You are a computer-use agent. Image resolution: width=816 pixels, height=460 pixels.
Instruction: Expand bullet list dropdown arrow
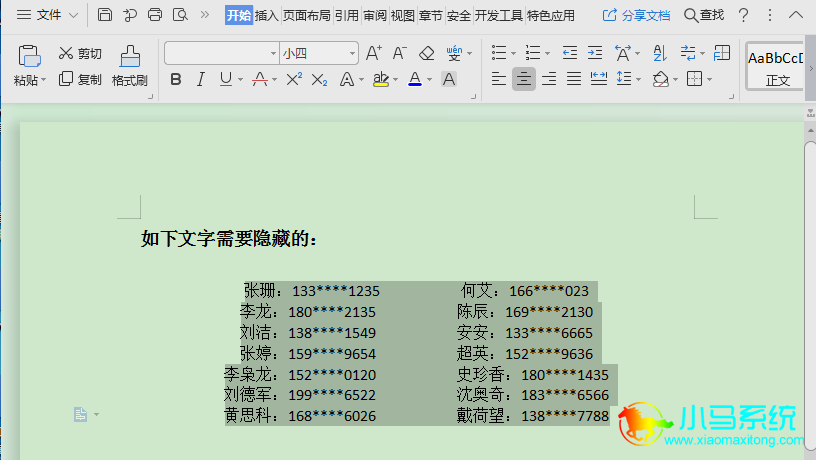(513, 53)
